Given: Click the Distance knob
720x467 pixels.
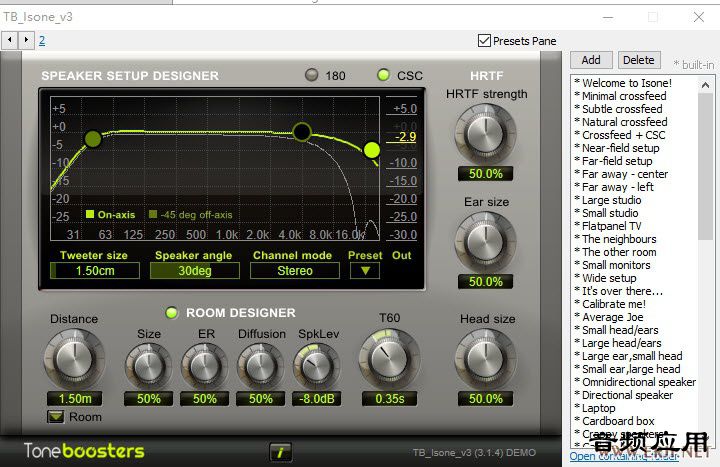Looking at the screenshot, I should pyautogui.click(x=74, y=359).
